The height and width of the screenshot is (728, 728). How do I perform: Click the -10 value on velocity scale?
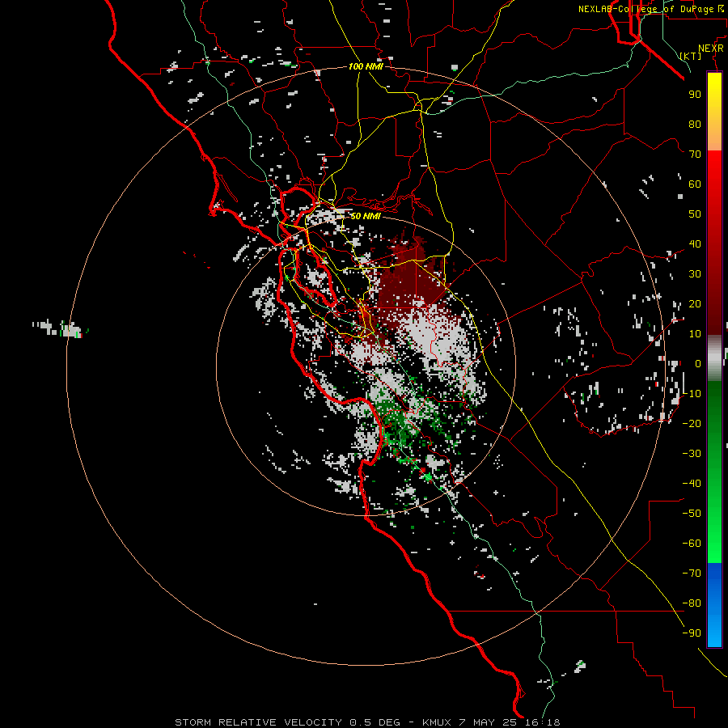[x=692, y=394]
